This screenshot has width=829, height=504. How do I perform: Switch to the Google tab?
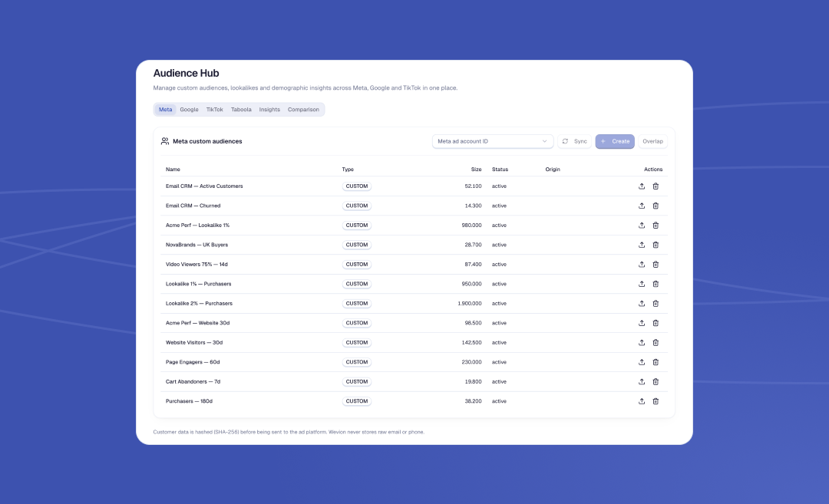(189, 110)
